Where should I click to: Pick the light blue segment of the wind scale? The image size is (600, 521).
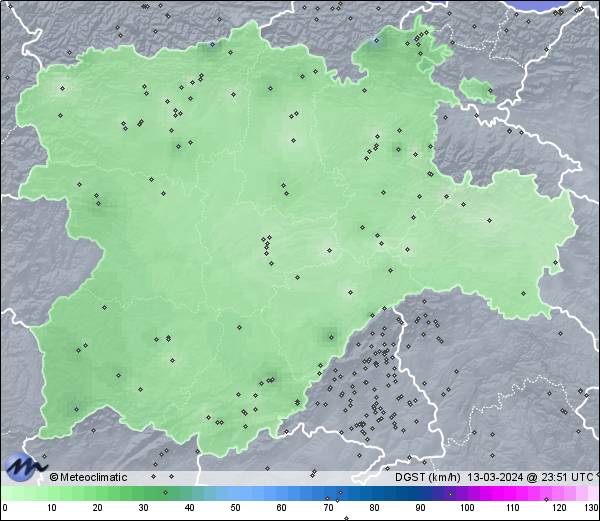pos(245,493)
